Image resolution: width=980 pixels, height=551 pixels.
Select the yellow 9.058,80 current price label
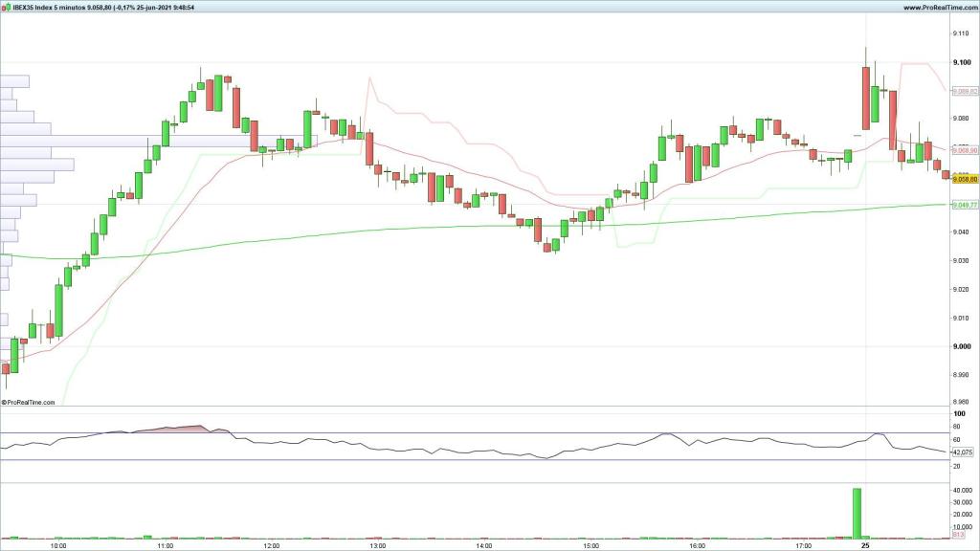(x=964, y=179)
